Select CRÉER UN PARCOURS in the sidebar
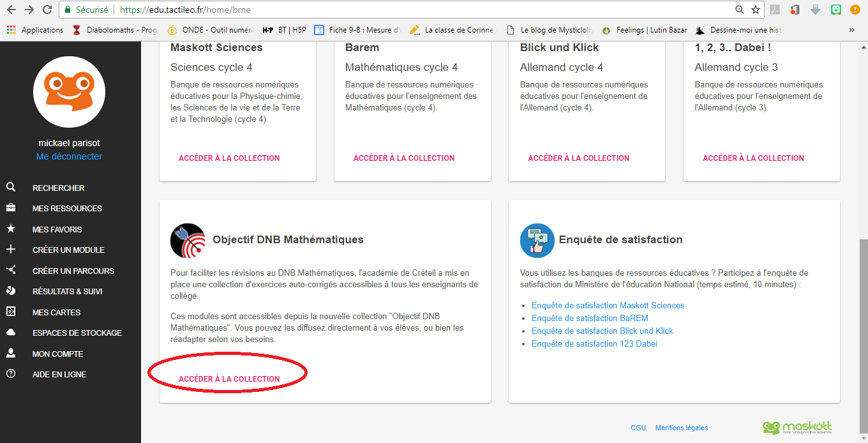868x443 pixels. 73,271
